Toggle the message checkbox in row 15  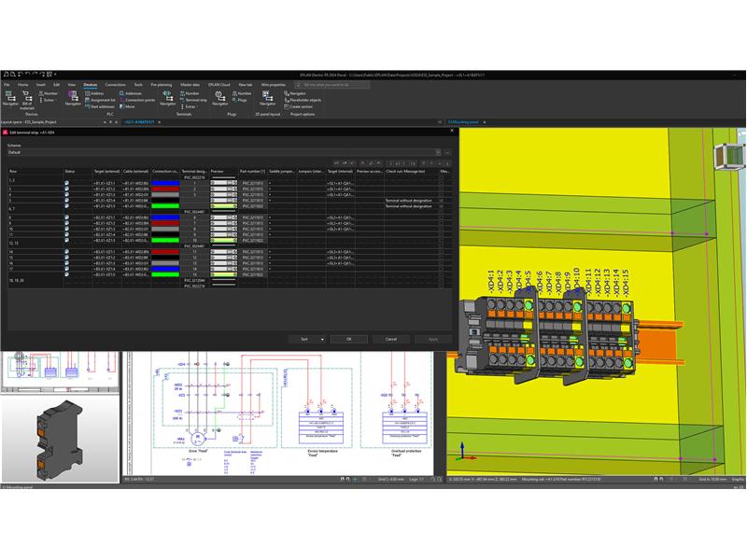(x=442, y=258)
